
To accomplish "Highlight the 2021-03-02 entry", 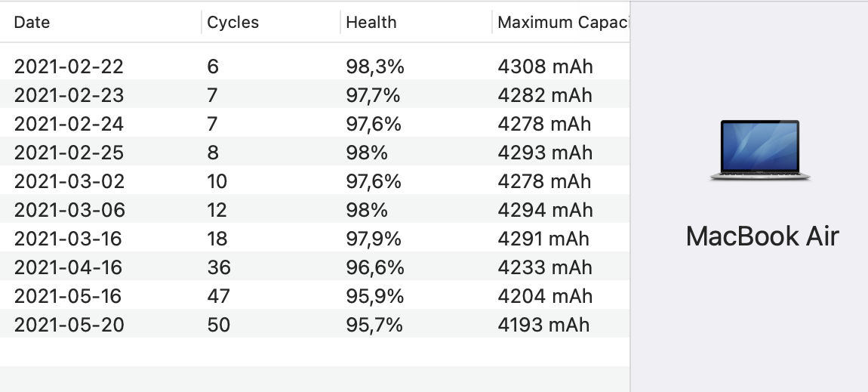I will pos(69,181).
